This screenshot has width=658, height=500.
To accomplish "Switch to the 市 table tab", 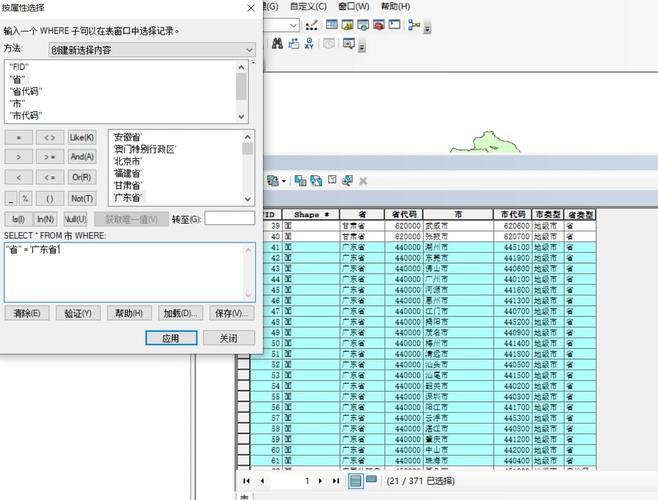I will (244, 496).
